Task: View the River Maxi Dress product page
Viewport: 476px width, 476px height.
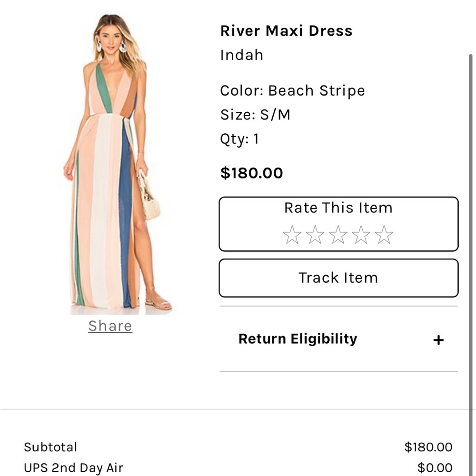Action: (287, 30)
